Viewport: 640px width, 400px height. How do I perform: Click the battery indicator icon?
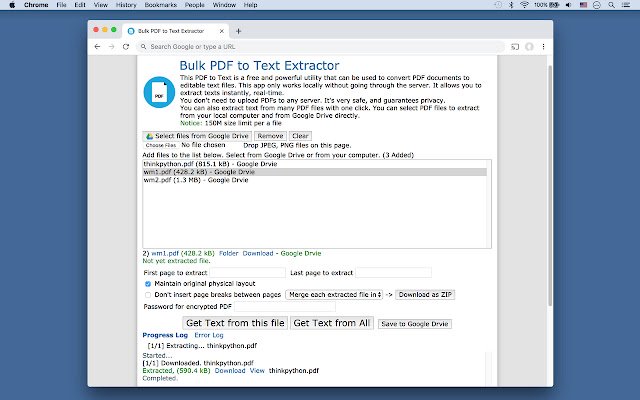click(x=554, y=5)
